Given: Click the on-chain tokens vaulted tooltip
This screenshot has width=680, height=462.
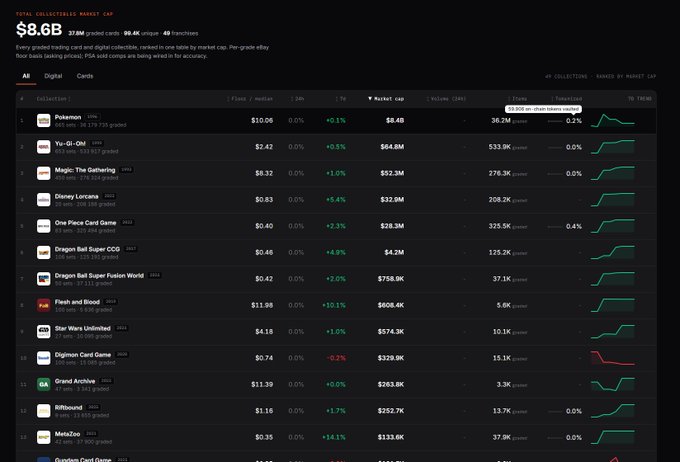Looking at the screenshot, I should tap(543, 109).
